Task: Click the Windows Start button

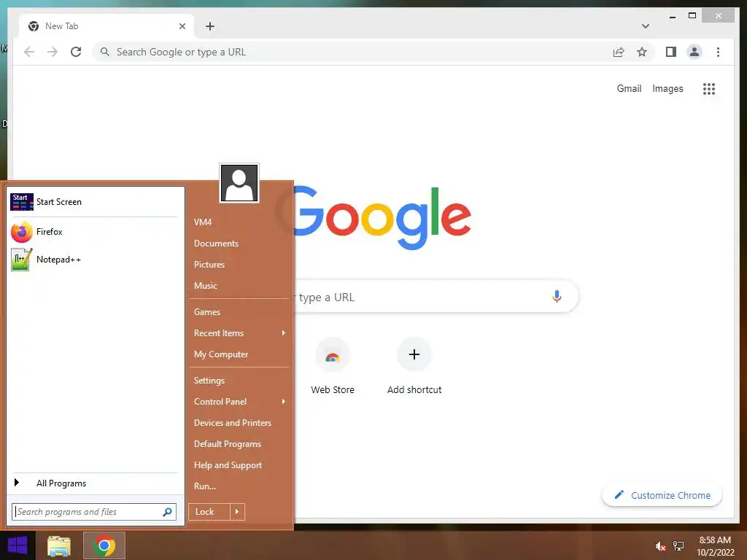Action: tap(18, 545)
